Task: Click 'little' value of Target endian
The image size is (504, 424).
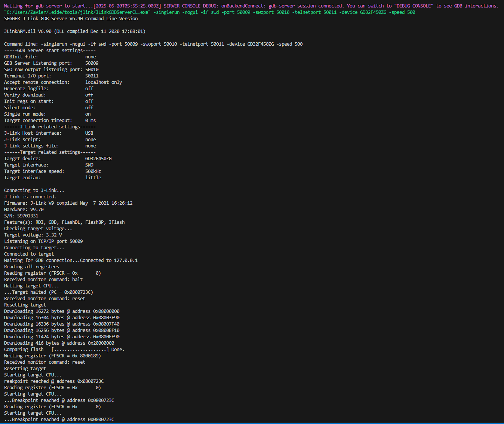Action: [x=93, y=178]
